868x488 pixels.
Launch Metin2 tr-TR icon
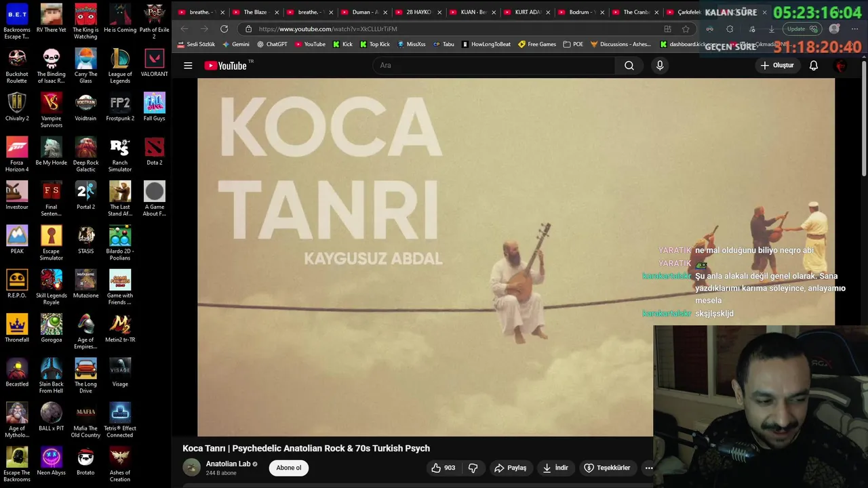[120, 328]
